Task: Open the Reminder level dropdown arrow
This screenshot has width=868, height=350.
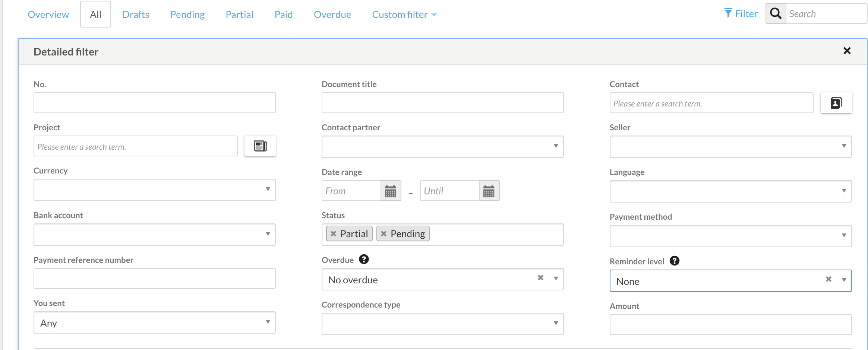Action: [x=844, y=280]
